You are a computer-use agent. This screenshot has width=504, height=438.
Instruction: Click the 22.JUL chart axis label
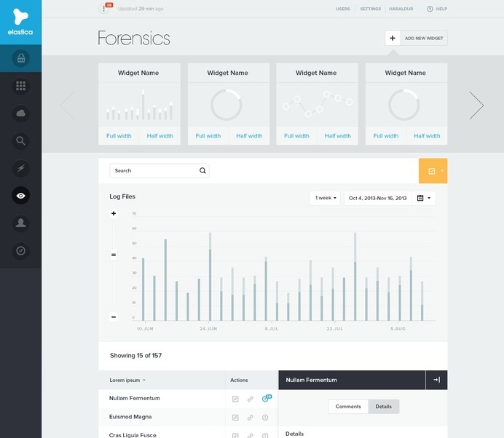pos(334,329)
